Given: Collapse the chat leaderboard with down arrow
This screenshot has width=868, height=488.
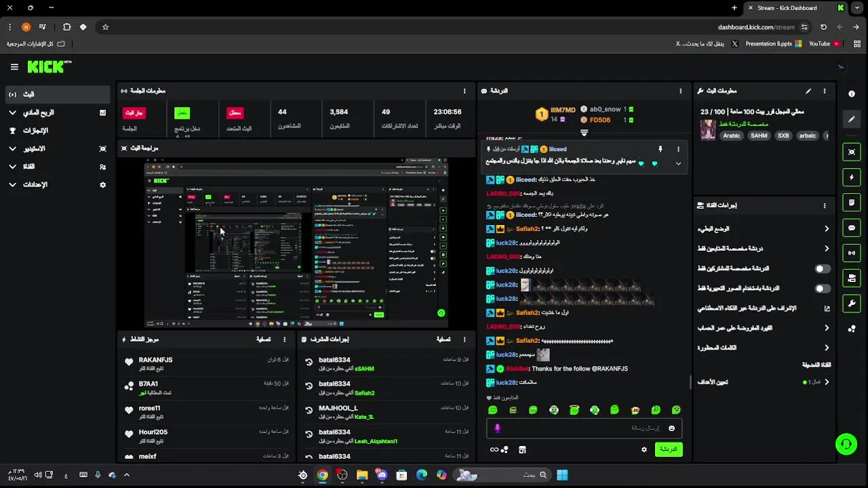Looking at the screenshot, I should pyautogui.click(x=584, y=133).
